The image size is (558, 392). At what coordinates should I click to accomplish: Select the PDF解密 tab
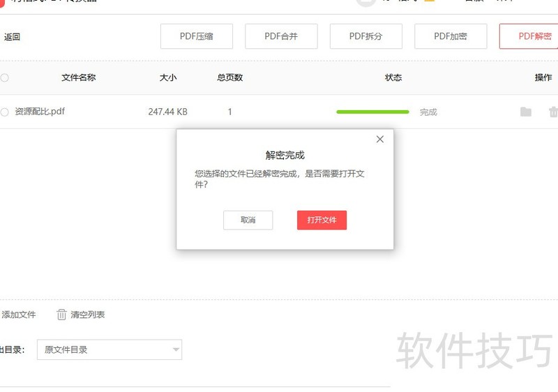(529, 36)
